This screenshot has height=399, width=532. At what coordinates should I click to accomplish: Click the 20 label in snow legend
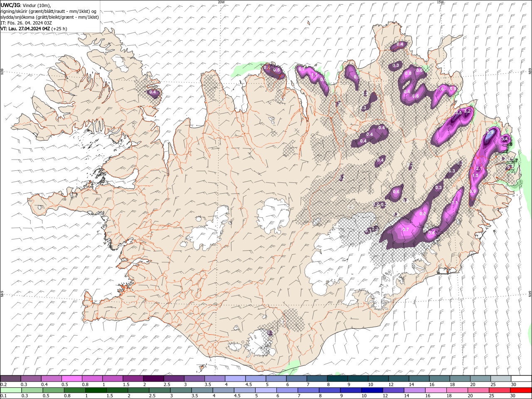(473, 384)
